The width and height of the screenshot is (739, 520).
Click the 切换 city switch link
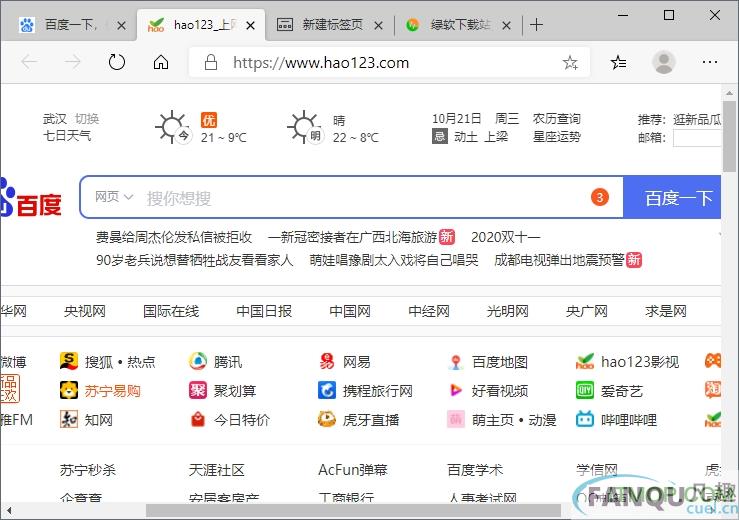pyautogui.click(x=87, y=119)
